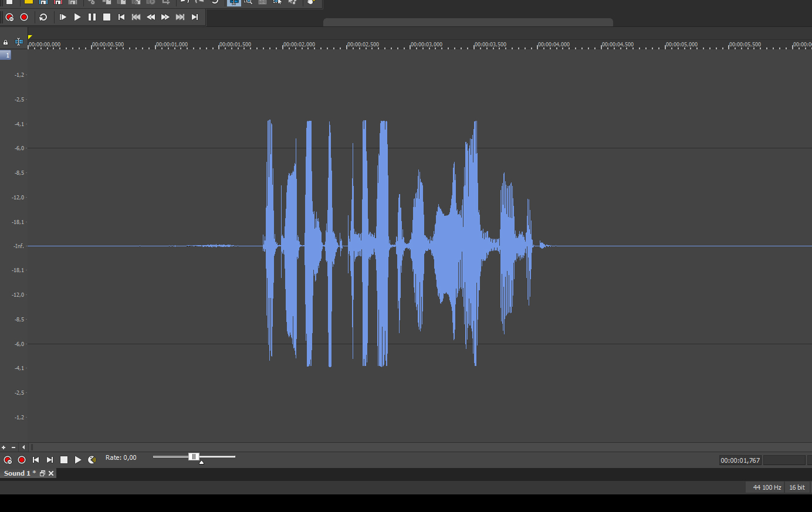
Task: Click the Rewind button in the transport bar
Action: click(x=151, y=18)
